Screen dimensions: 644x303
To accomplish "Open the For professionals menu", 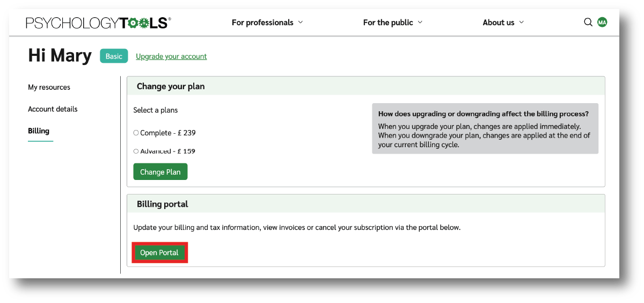I will (x=262, y=23).
